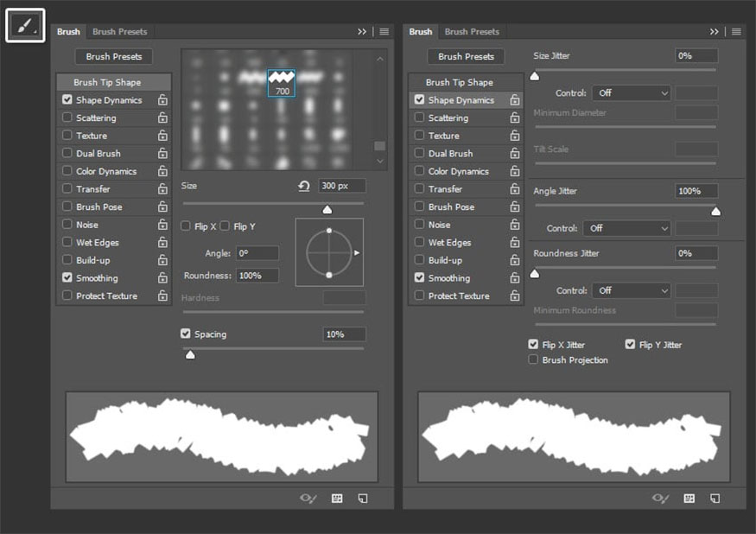Click the Spacing 10% input field
Viewport: 756px width, 534px height.
(x=344, y=334)
